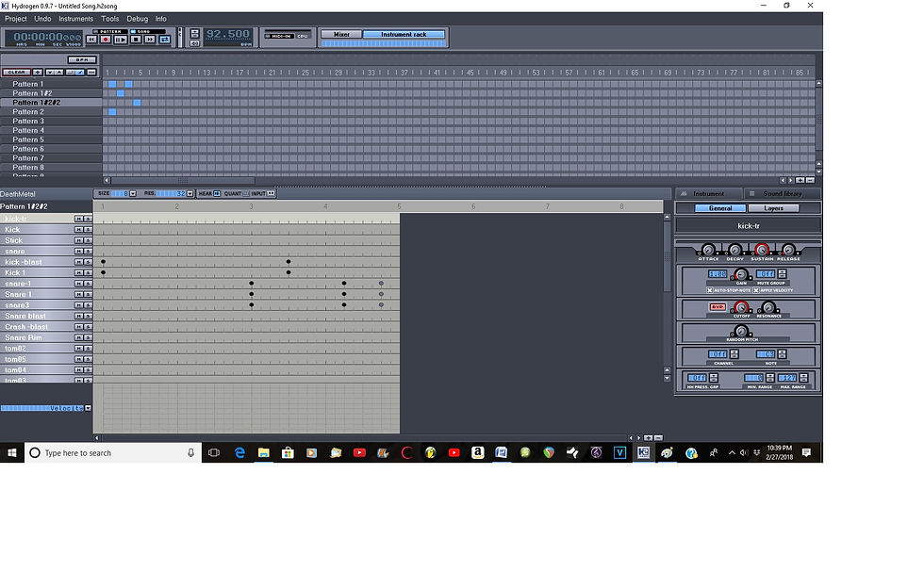Click the kick-tr instrument name field

(749, 225)
